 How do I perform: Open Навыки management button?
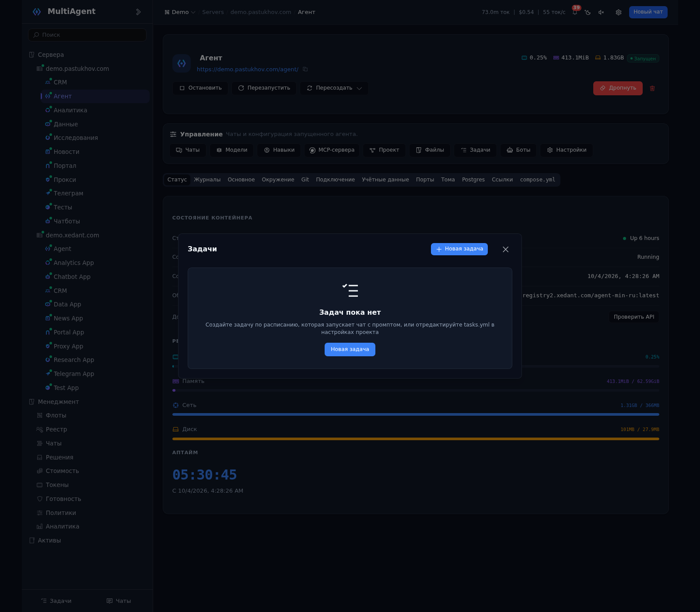click(279, 150)
